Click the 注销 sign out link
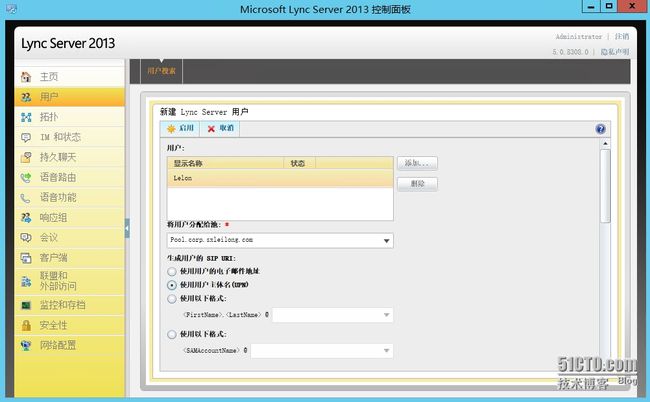Image resolution: width=650 pixels, height=402 pixels. click(622, 36)
